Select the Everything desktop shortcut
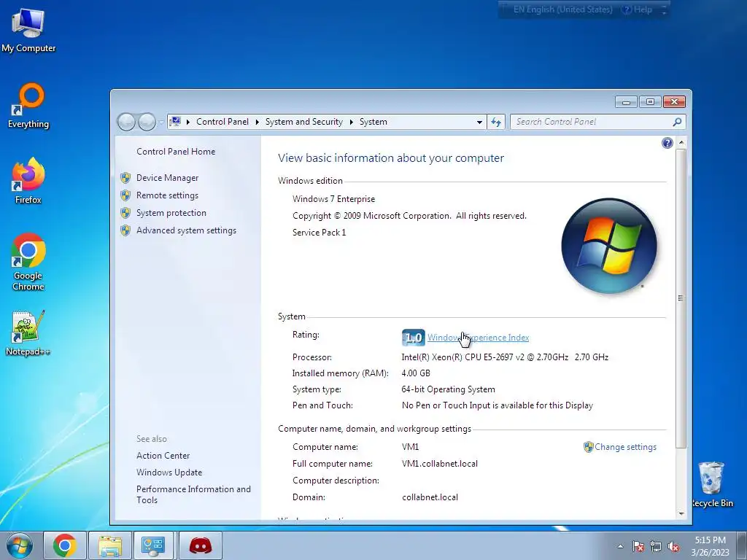Screen dimensions: 747x560 [28, 106]
